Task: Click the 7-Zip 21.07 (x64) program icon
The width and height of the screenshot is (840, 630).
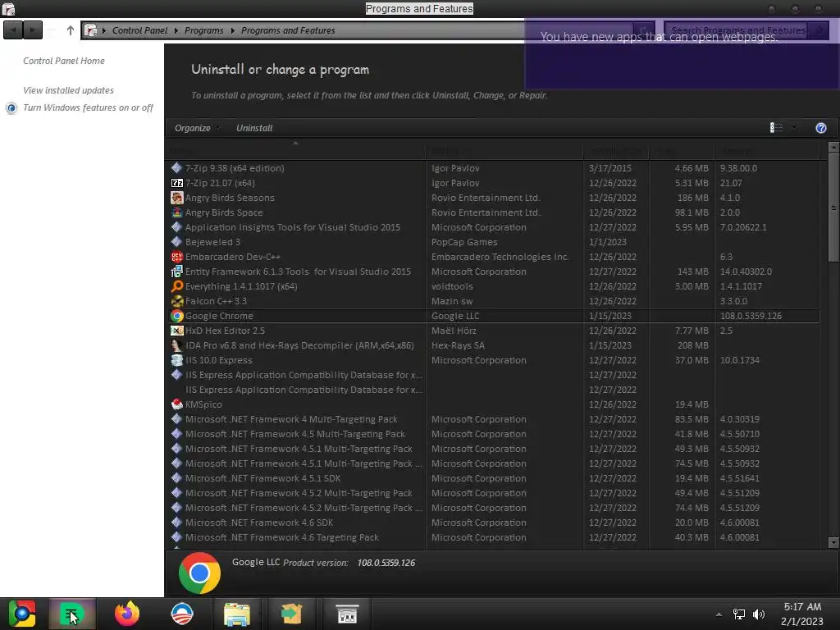Action: point(177,183)
